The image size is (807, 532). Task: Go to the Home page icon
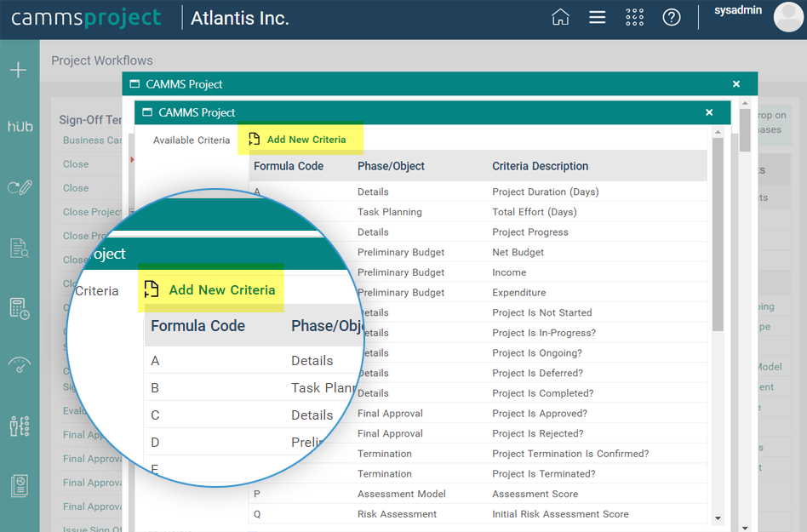tap(560, 17)
